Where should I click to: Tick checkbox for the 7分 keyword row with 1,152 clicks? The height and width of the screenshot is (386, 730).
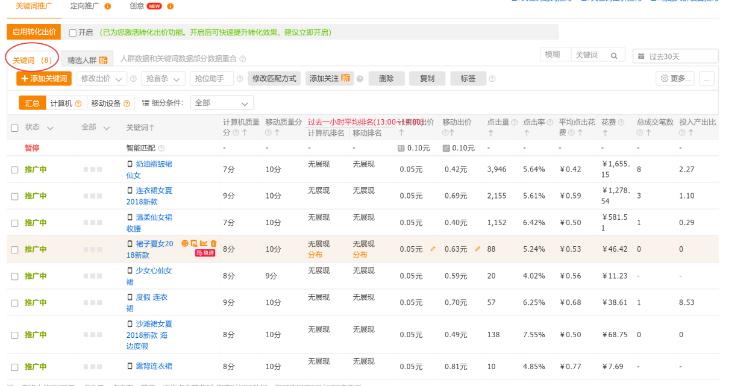(14, 223)
